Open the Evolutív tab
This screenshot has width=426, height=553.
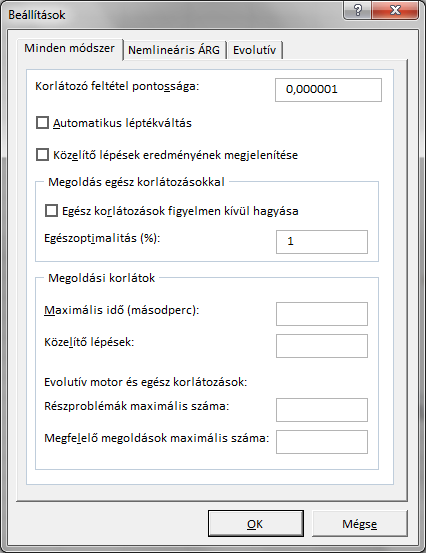point(254,50)
